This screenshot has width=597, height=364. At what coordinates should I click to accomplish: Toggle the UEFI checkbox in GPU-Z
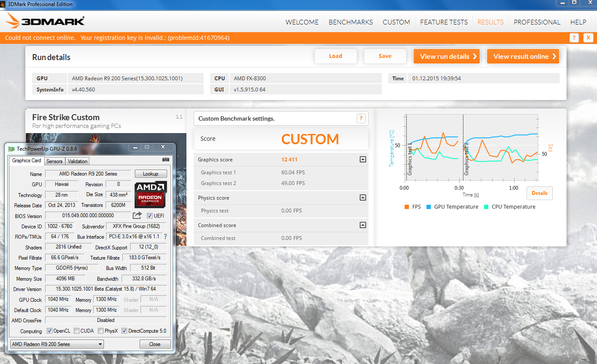(x=149, y=215)
